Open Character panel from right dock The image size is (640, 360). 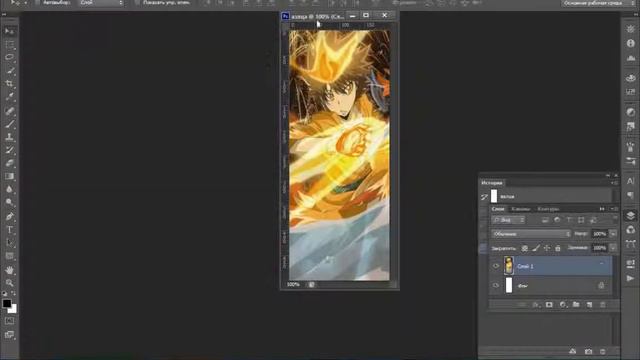[x=631, y=181]
